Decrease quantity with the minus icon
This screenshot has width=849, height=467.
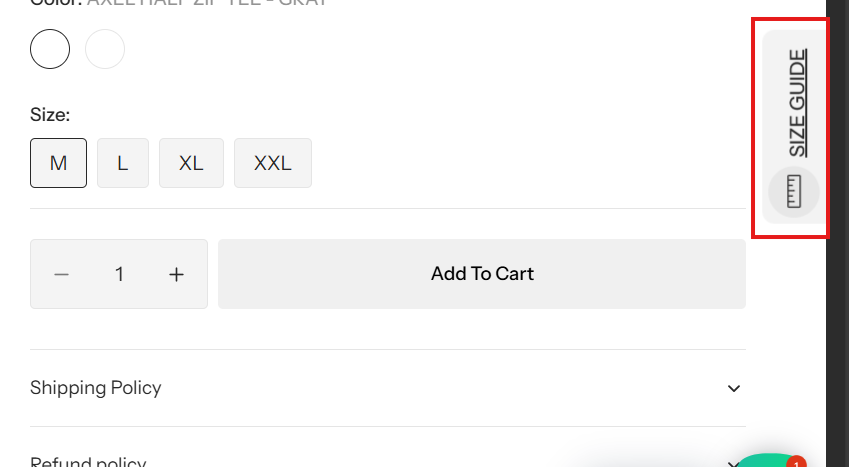62,274
